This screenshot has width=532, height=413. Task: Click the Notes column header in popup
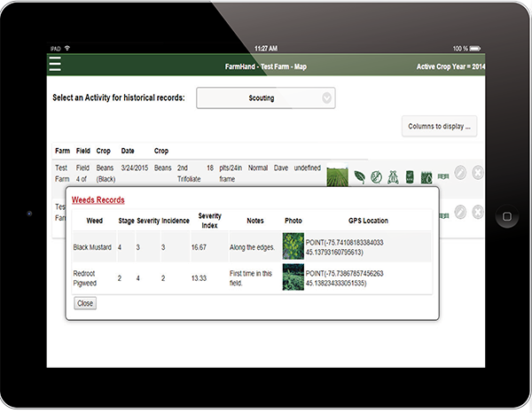coord(255,221)
